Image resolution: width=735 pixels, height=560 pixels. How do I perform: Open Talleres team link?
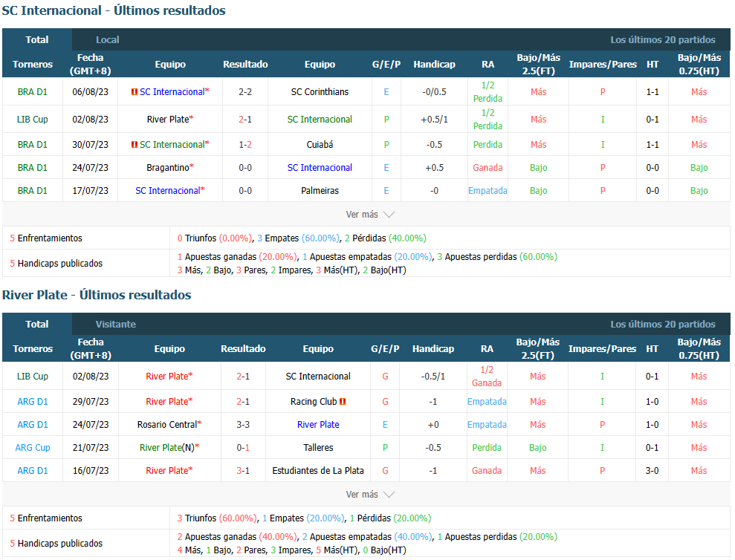318,448
